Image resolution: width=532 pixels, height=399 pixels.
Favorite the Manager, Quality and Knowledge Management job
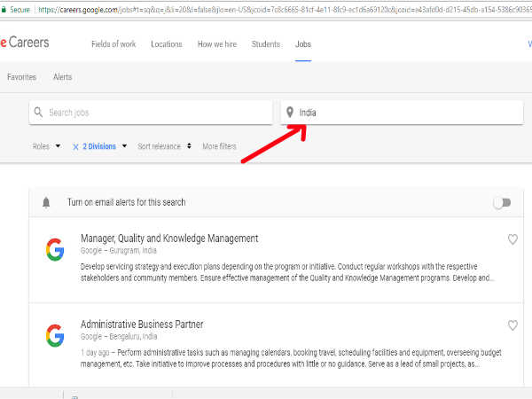coord(512,239)
